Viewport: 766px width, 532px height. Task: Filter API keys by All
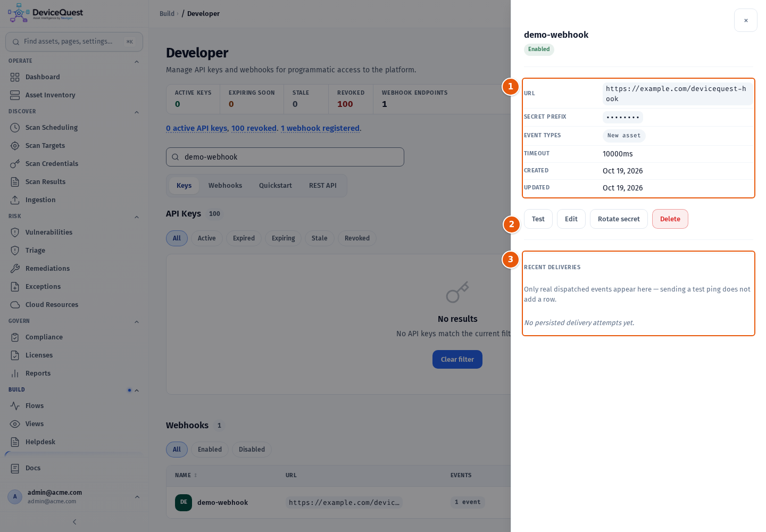coord(177,238)
